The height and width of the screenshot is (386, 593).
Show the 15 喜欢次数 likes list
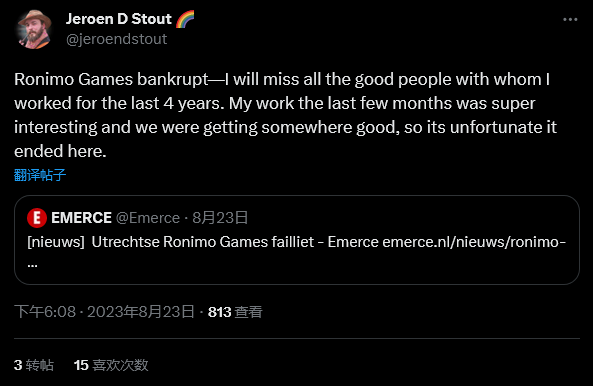[111, 365]
